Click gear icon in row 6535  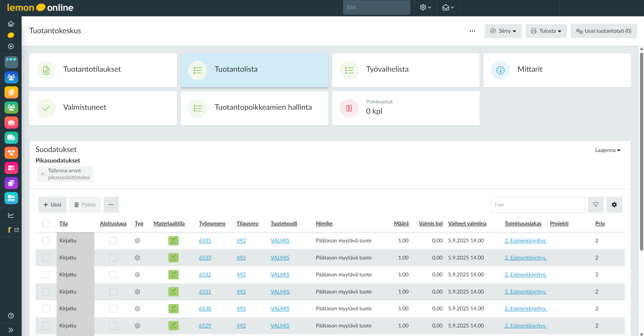click(x=137, y=241)
